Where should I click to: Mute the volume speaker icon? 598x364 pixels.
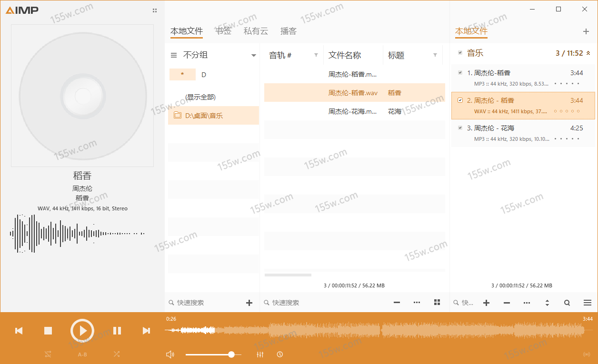pos(170,354)
